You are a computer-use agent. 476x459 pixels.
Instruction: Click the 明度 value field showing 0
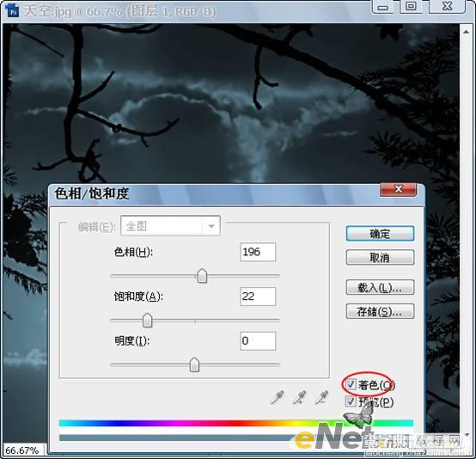tap(258, 341)
